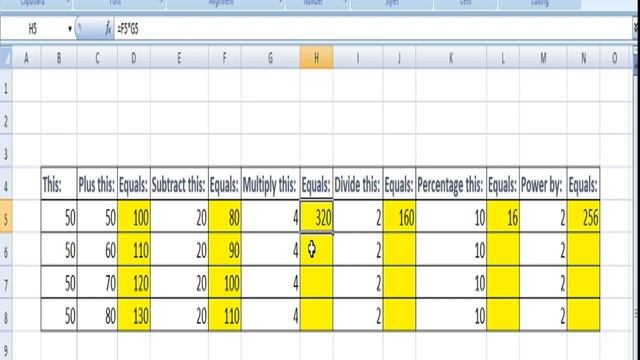Select column header M
640x360 pixels.
click(543, 58)
